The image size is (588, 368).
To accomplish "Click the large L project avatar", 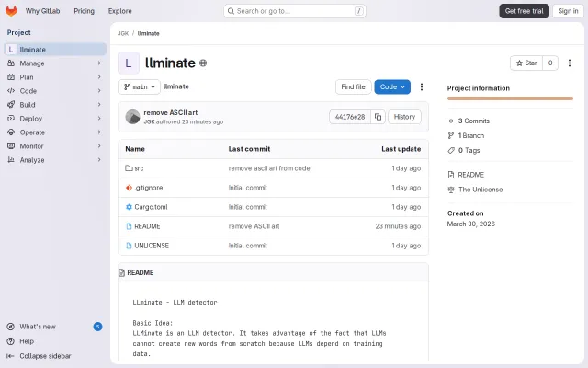I will click(129, 63).
